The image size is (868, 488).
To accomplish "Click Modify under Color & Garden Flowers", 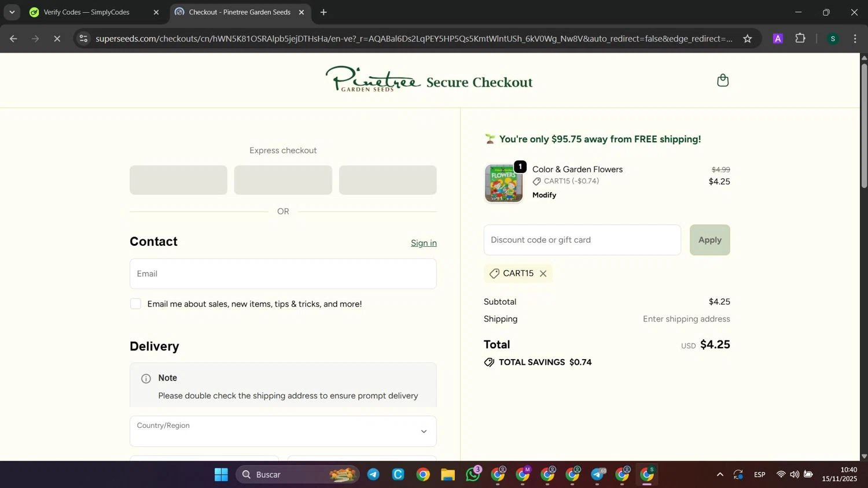I will pyautogui.click(x=544, y=195).
